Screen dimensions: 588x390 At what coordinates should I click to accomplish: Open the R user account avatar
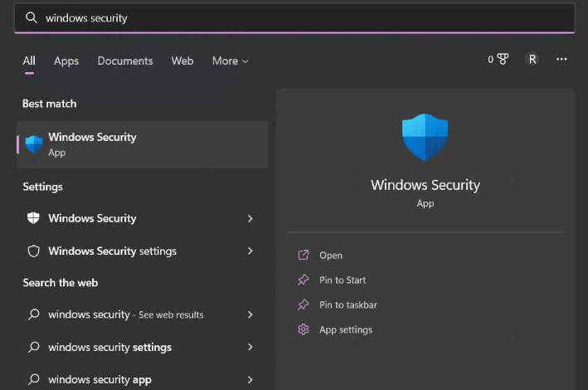coord(532,59)
